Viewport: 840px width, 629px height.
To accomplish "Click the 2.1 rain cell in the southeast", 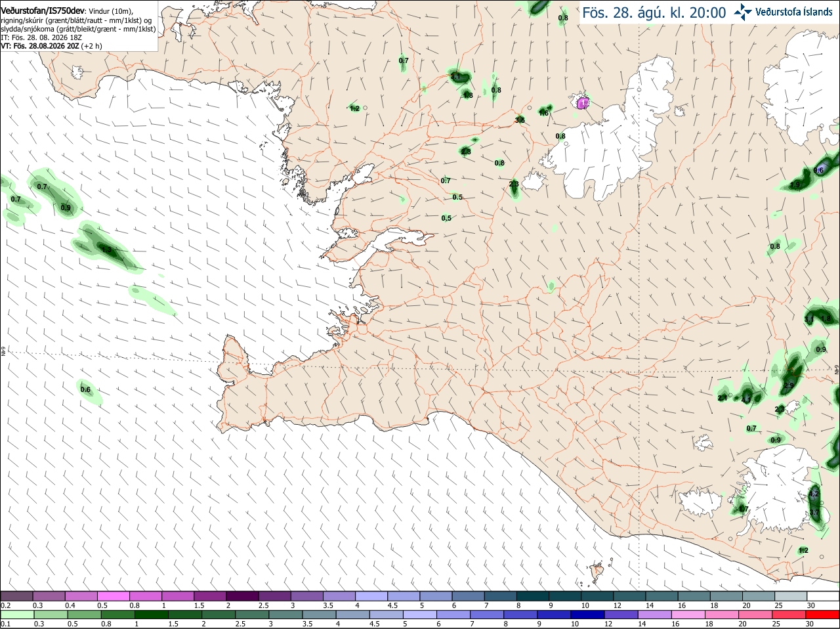I will tap(723, 397).
